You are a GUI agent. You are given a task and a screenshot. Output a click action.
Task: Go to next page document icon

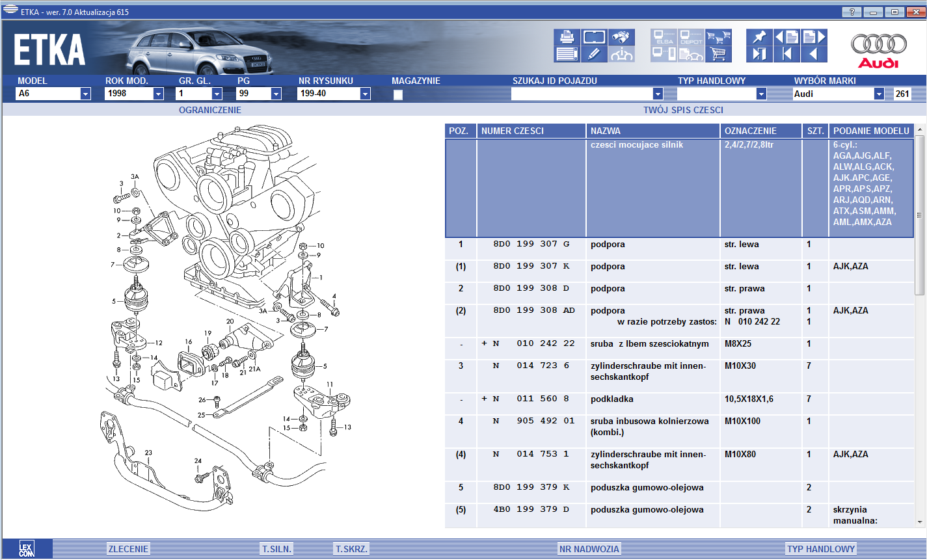coord(814,37)
